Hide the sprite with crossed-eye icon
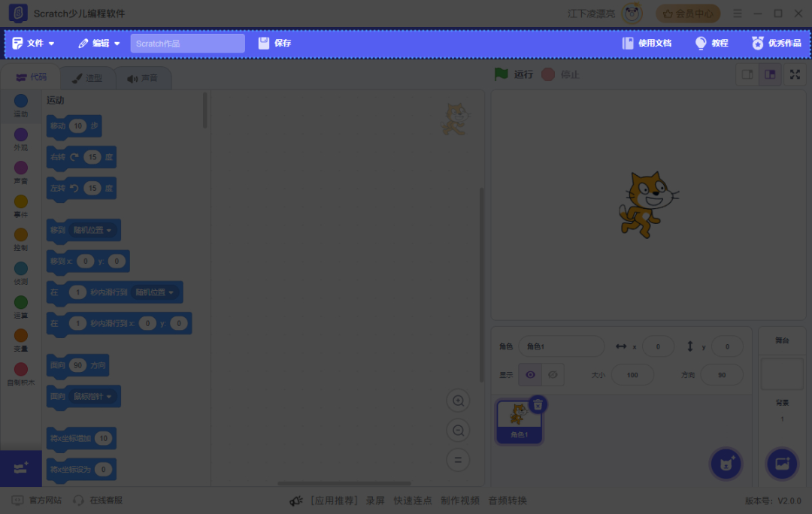This screenshot has height=514, width=812. coord(553,375)
